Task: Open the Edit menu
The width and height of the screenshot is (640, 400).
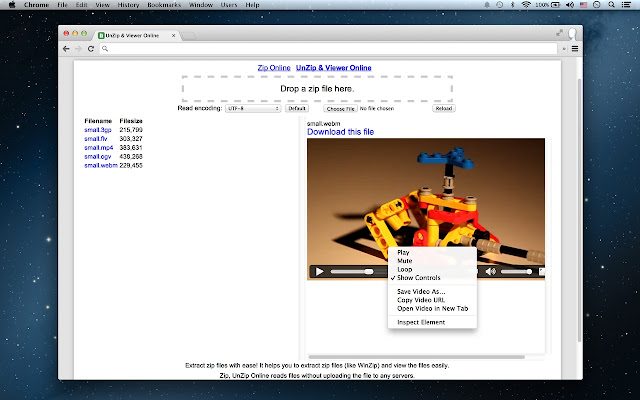Action: point(81,5)
